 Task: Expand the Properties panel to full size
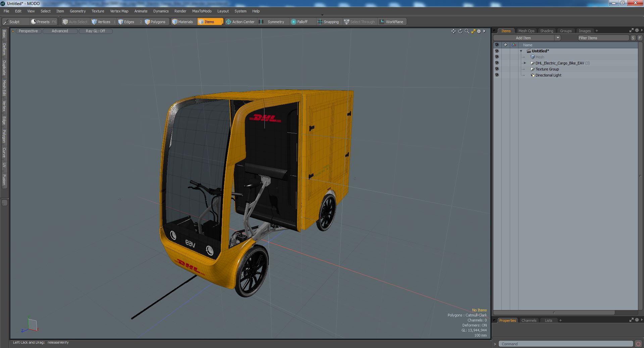coord(631,320)
